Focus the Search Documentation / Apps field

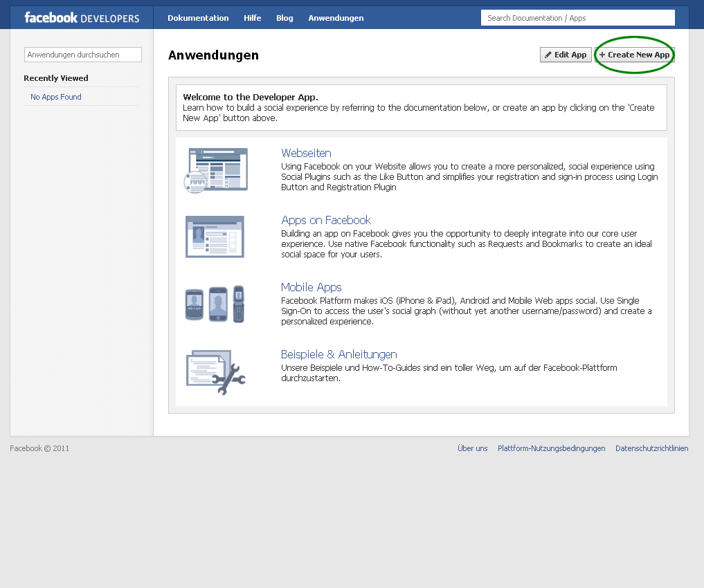[x=577, y=18]
